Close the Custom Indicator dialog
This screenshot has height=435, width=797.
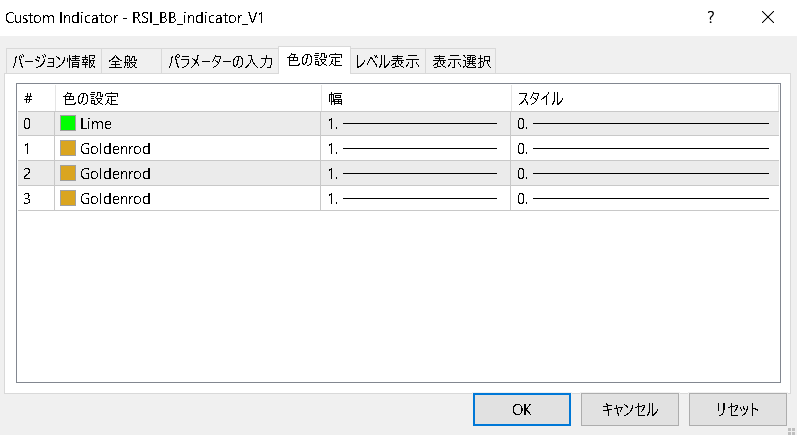(x=768, y=17)
